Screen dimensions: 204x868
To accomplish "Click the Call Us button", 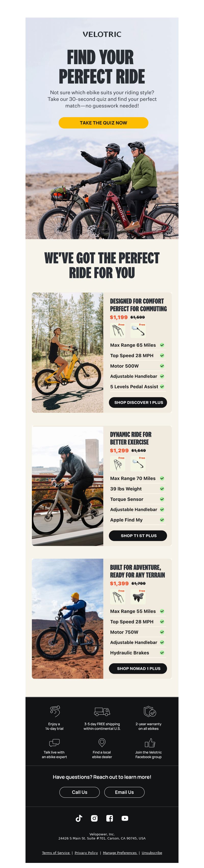I will pos(80,792).
